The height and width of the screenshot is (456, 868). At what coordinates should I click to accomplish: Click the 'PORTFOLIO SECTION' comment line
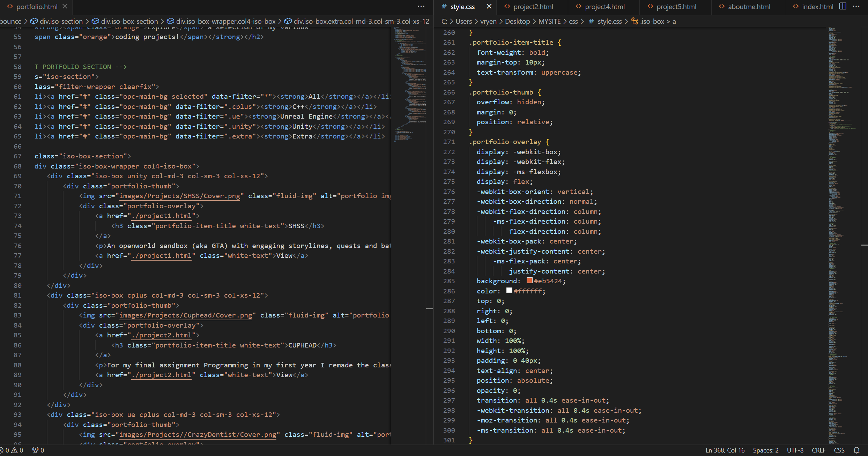click(x=81, y=67)
